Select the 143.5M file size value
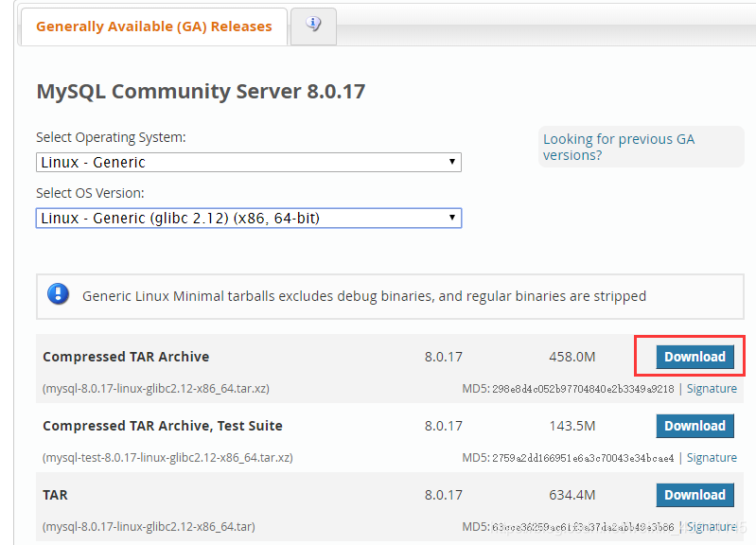Screen dimensions: 756x545 point(572,426)
